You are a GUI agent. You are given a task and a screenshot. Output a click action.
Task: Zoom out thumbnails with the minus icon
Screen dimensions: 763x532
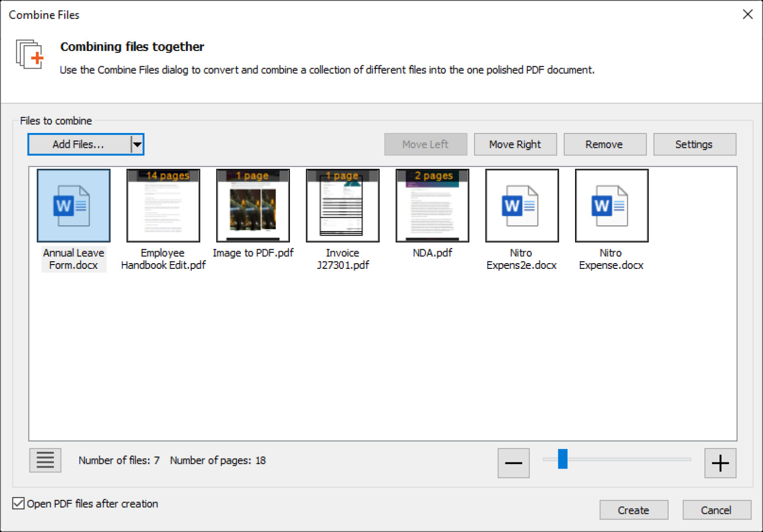click(x=514, y=463)
